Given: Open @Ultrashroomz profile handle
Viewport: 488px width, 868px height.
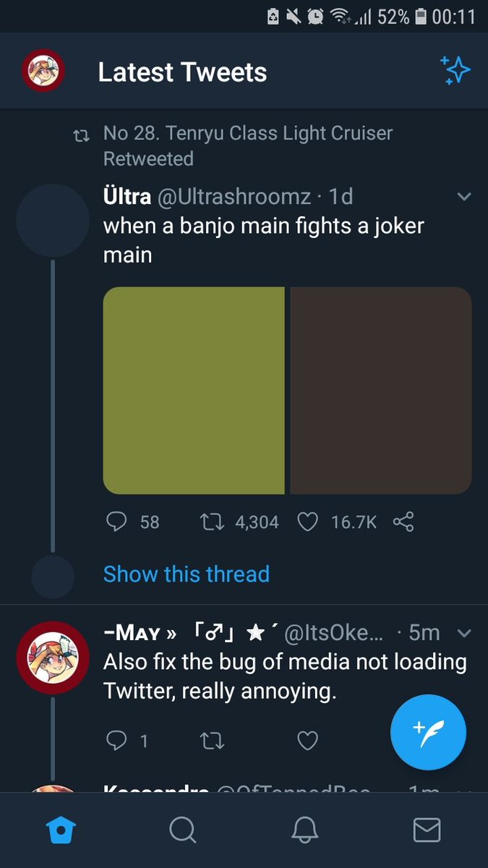Looking at the screenshot, I should 234,197.
